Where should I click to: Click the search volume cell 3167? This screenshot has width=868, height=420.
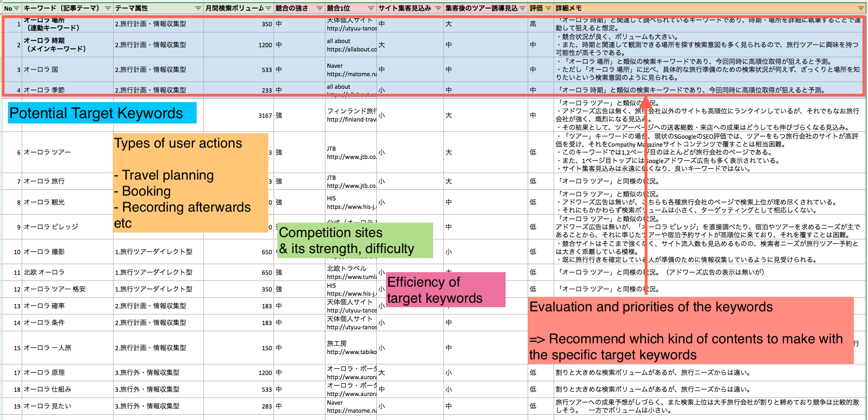point(239,115)
